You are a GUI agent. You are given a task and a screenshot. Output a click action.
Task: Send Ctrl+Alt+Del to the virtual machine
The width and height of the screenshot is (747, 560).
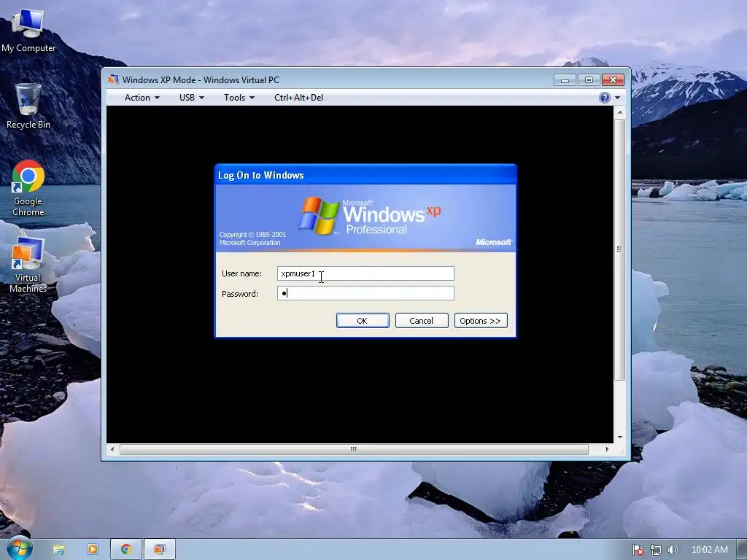[298, 98]
